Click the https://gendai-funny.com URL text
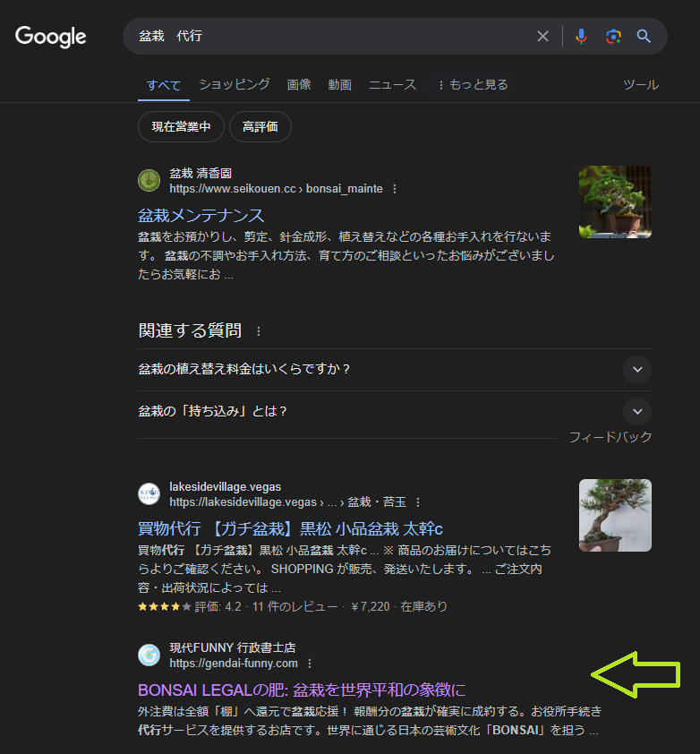Image resolution: width=700 pixels, height=754 pixels. point(233,664)
